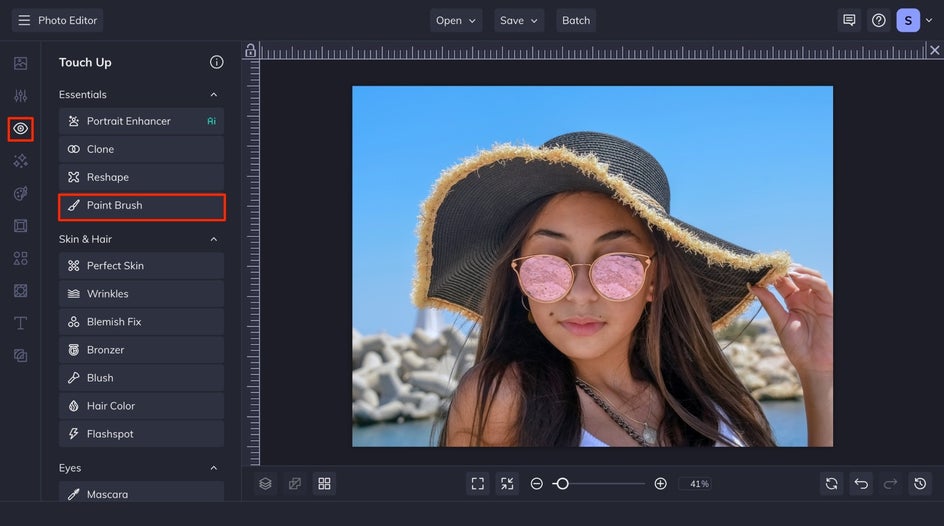944x526 pixels.
Task: Toggle the grid view icon
Action: pyautogui.click(x=324, y=484)
